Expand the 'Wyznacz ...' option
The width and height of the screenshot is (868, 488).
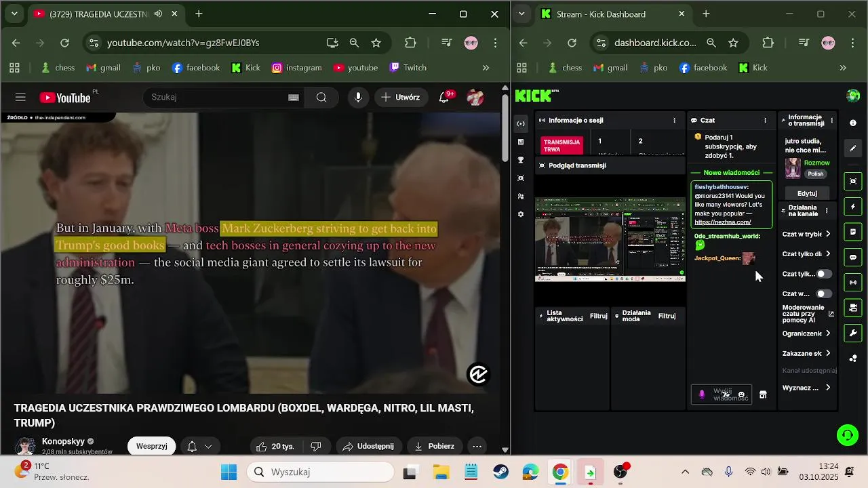(x=806, y=388)
